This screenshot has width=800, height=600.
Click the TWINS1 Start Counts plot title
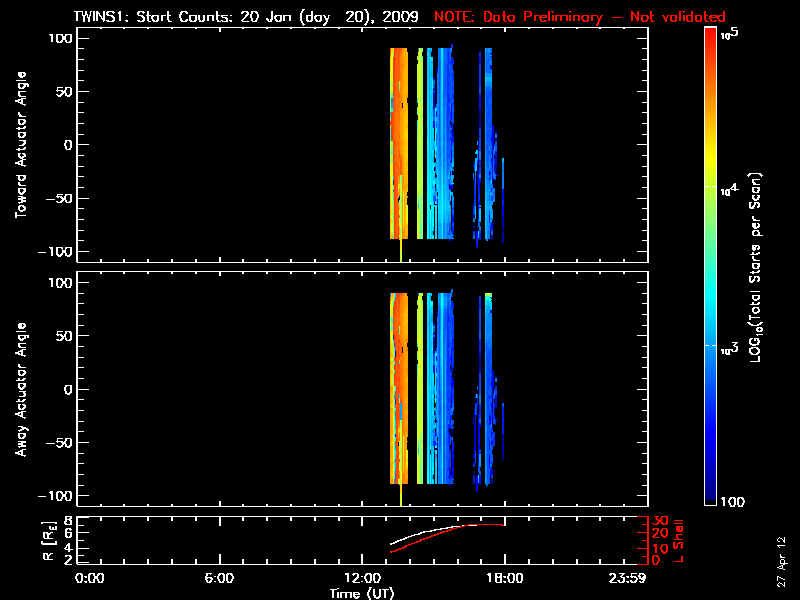250,17
